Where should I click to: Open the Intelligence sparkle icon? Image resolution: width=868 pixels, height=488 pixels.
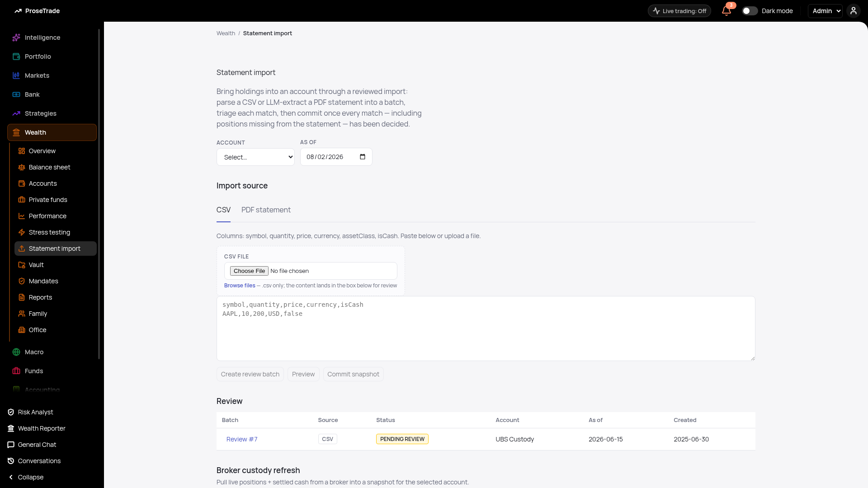(16, 38)
